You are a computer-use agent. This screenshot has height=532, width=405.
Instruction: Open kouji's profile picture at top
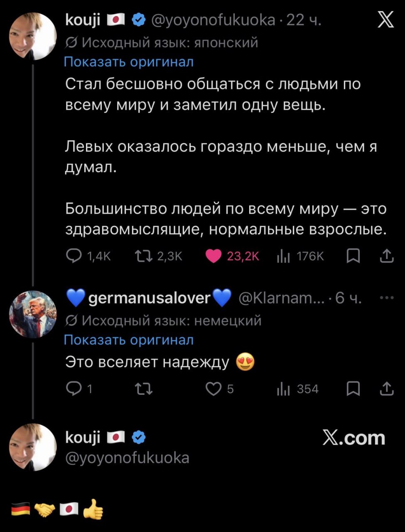(33, 37)
